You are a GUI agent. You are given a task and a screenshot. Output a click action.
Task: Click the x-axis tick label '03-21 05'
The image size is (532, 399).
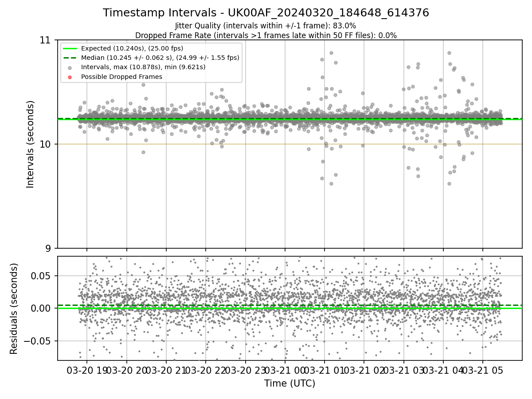coord(483,370)
